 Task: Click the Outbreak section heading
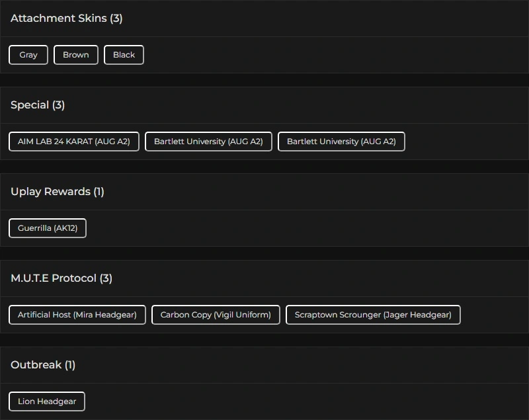(36, 365)
